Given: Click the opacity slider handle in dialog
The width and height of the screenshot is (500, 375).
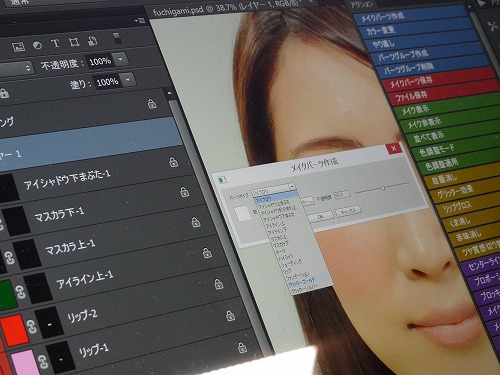Looking at the screenshot, I should pos(383,188).
